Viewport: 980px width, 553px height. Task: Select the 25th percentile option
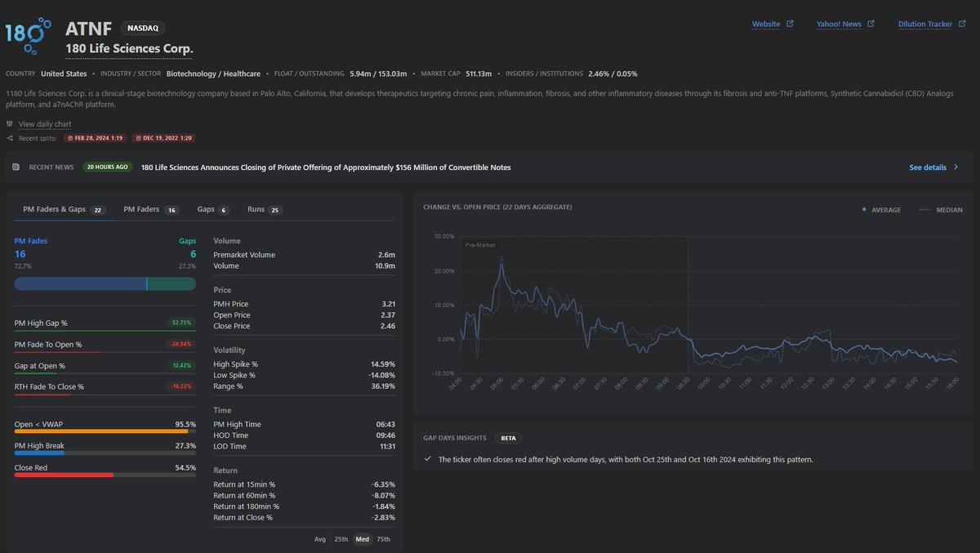pos(341,539)
